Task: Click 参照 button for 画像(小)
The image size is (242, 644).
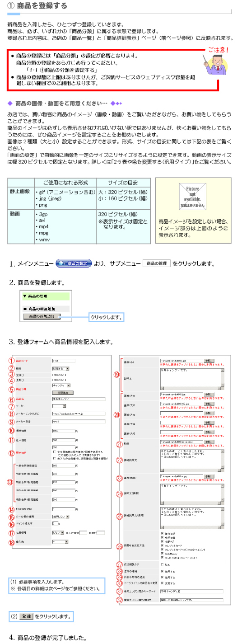Action: (209, 361)
